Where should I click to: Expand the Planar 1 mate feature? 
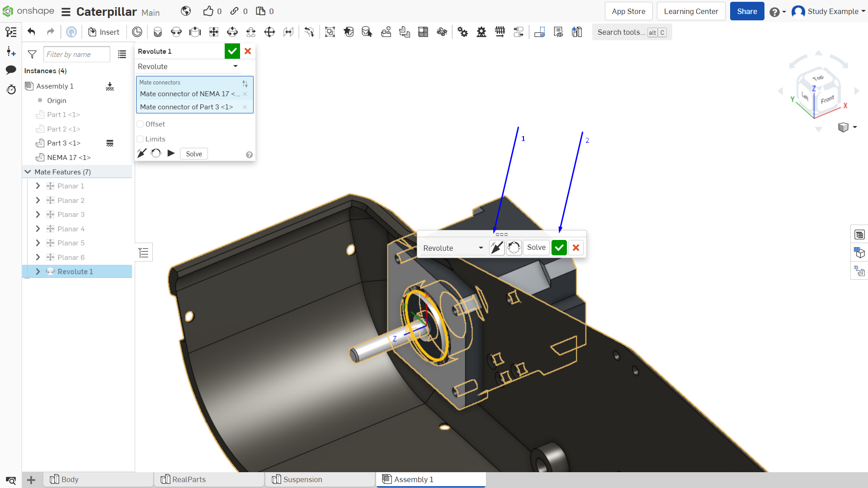[x=38, y=186]
